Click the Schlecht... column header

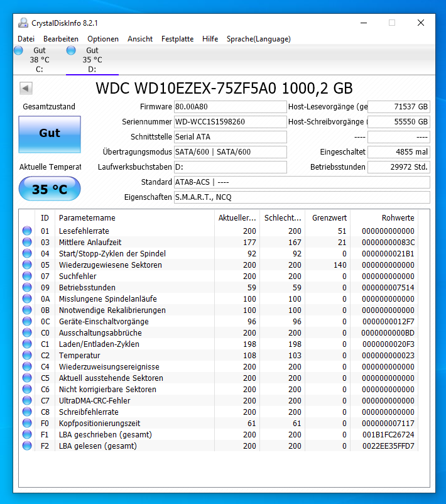[x=283, y=217]
